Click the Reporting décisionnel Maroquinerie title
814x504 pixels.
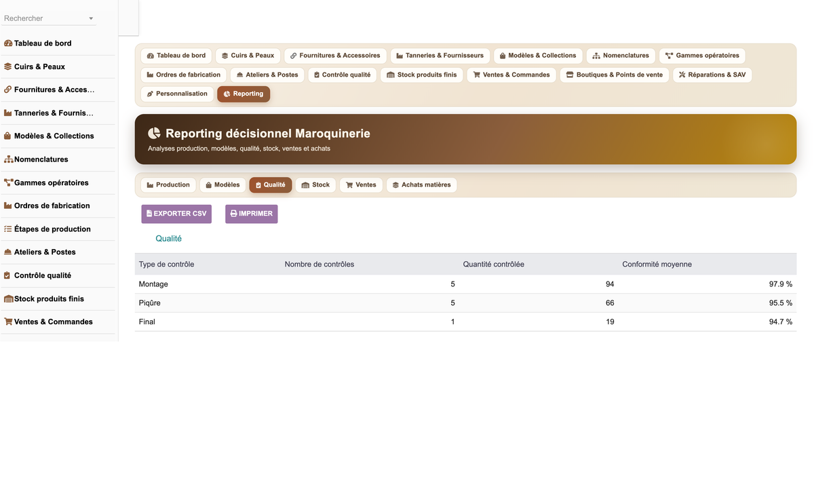tap(268, 134)
